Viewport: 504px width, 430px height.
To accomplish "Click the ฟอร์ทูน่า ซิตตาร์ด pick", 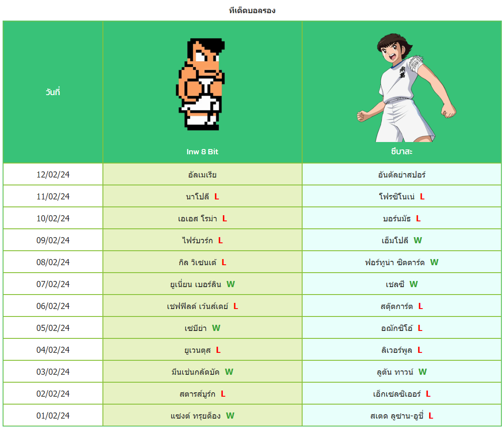I will click(x=395, y=262).
